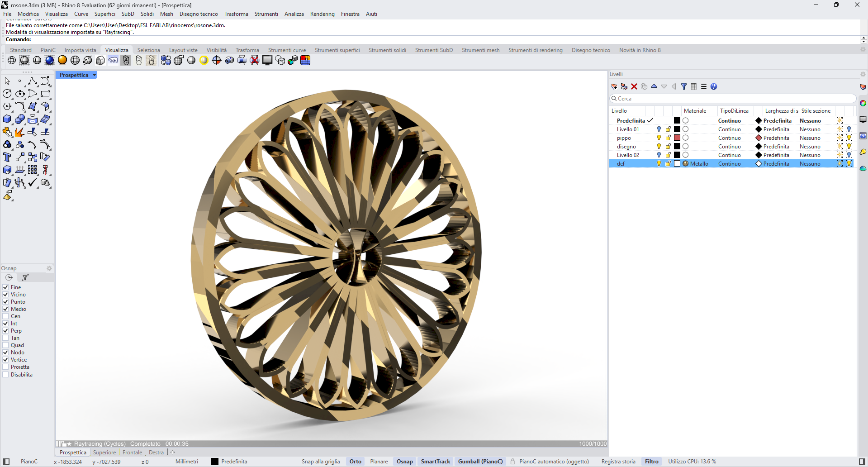Enable the Cen osnap checkbox
This screenshot has height=467, width=868.
point(6,316)
